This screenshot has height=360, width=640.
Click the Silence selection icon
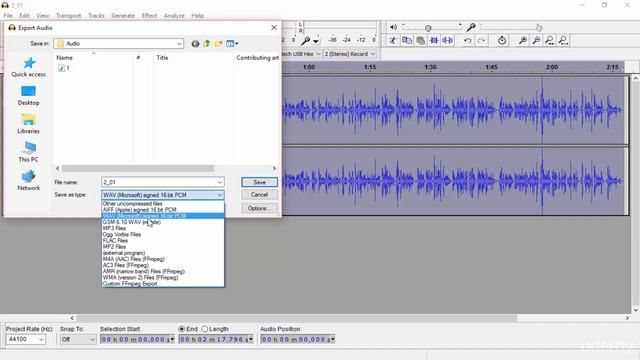pyautogui.click(x=448, y=40)
